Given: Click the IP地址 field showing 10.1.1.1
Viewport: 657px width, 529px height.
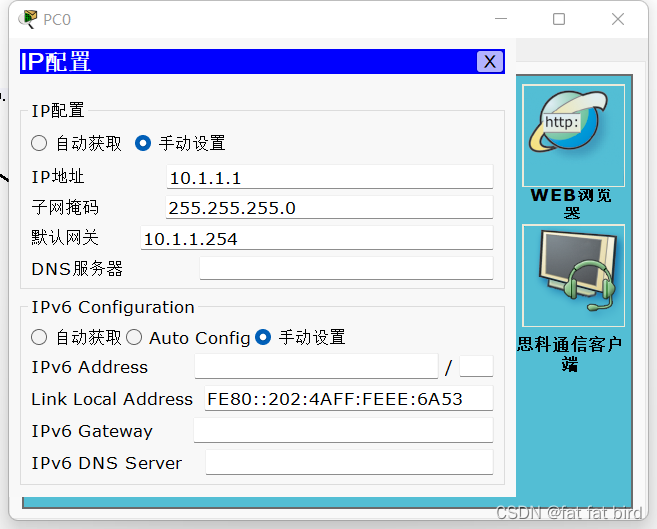Looking at the screenshot, I should [329, 177].
